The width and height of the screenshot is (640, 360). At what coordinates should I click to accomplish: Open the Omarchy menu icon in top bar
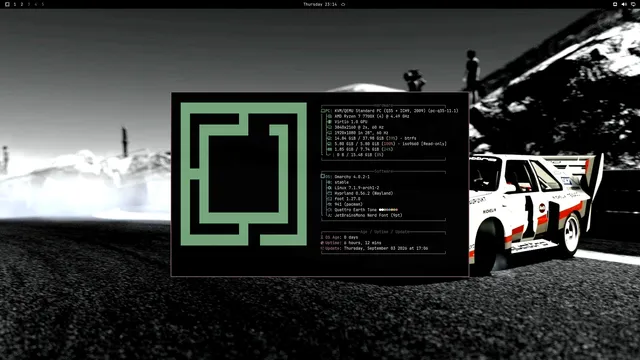(x=7, y=4)
